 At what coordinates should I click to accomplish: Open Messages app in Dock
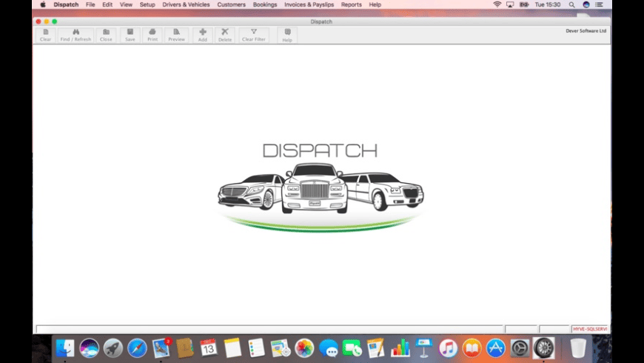329,348
